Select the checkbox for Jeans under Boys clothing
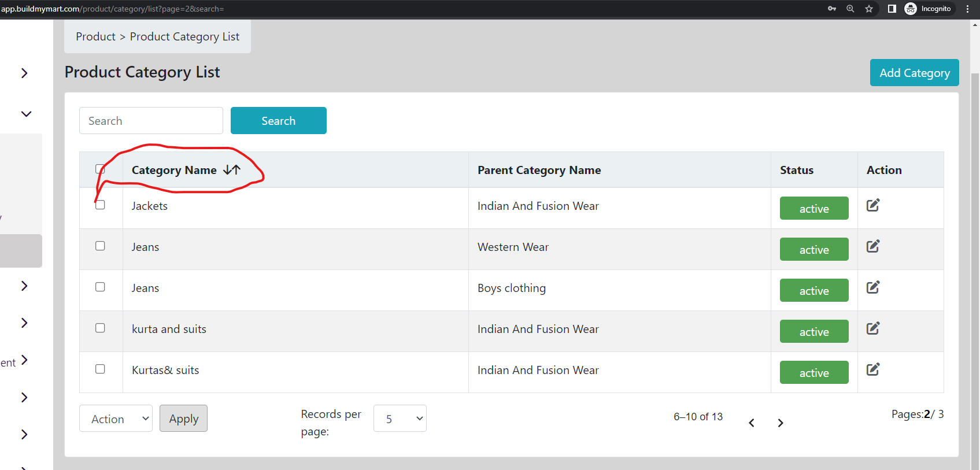This screenshot has height=470, width=980. [x=100, y=287]
